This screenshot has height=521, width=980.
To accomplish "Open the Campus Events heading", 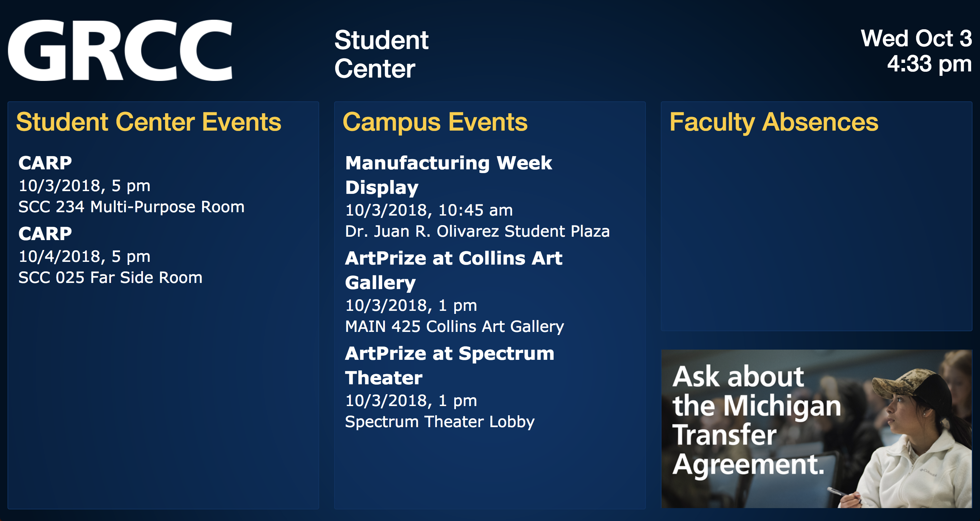I will [435, 122].
